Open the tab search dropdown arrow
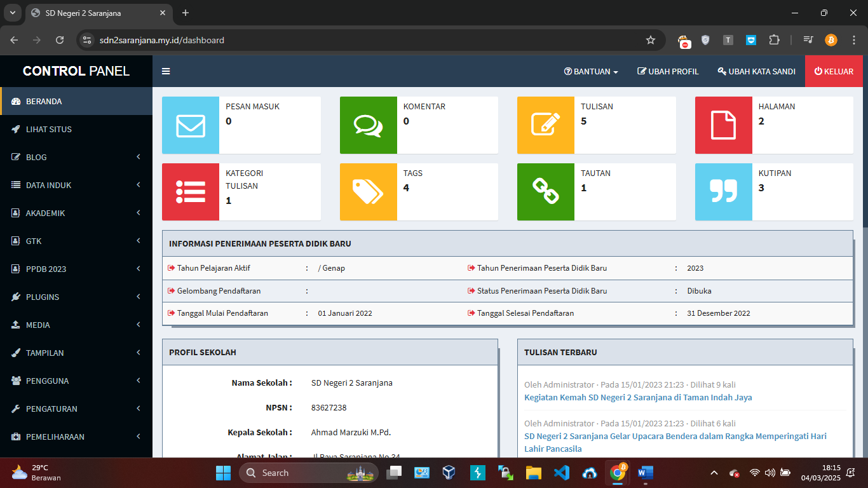 click(x=11, y=13)
